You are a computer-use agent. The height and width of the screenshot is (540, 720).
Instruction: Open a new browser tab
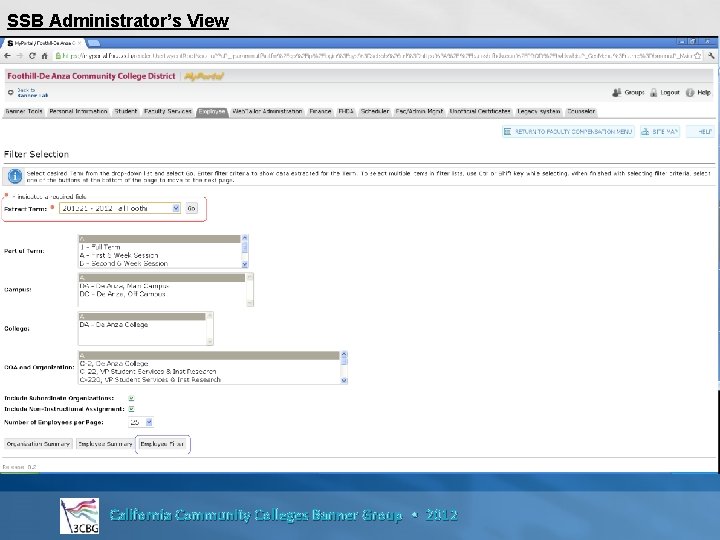93,43
